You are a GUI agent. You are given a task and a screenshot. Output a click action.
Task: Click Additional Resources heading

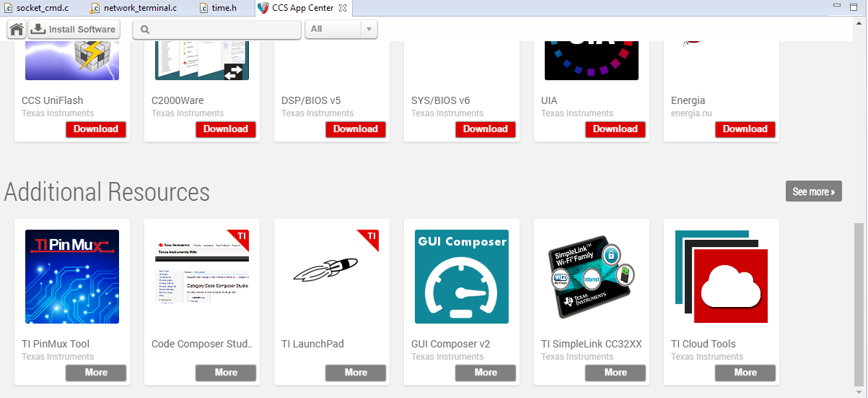pyautogui.click(x=107, y=192)
